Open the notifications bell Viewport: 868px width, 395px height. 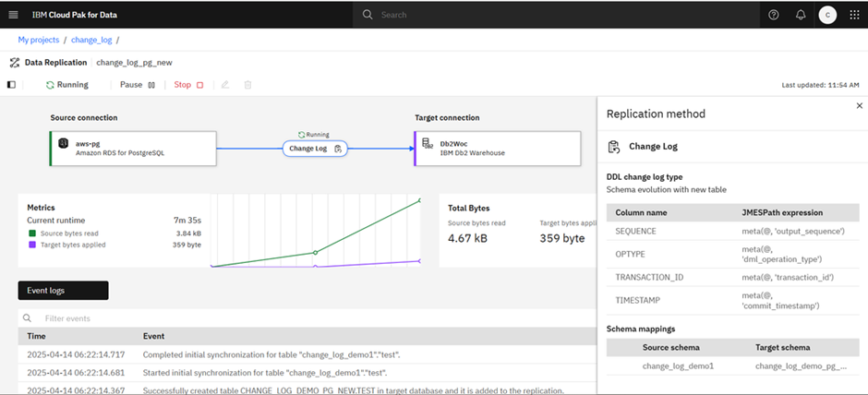(801, 15)
